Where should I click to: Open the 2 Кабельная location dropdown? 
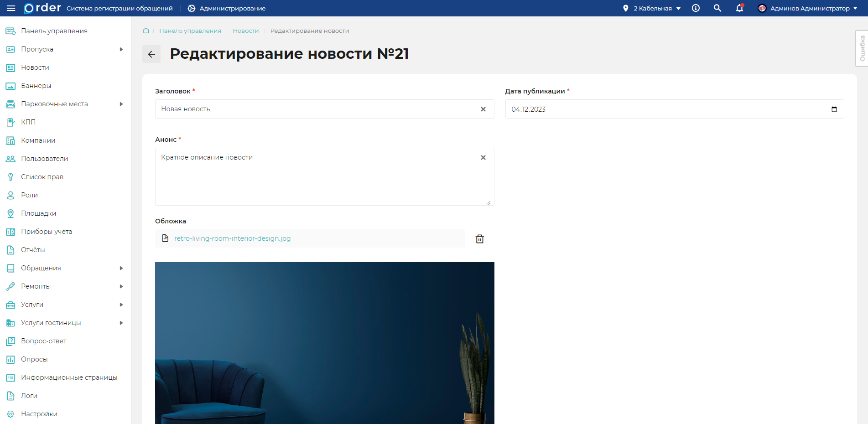[651, 8]
